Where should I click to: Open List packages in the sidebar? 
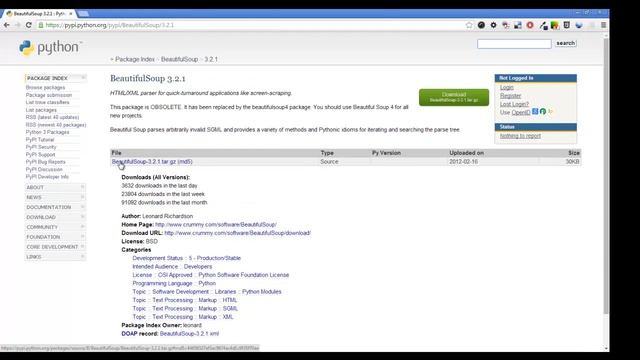click(x=41, y=110)
